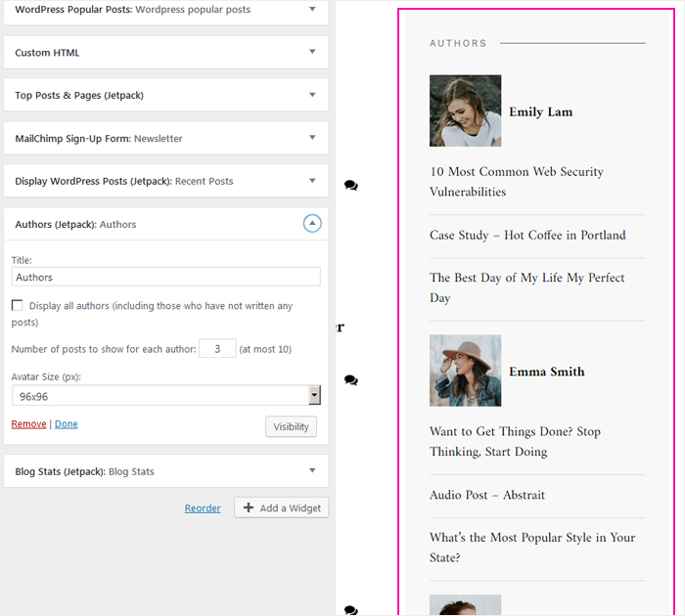Expand the Top Posts & Pages widget arrow
This screenshot has width=685, height=616.
(312, 95)
